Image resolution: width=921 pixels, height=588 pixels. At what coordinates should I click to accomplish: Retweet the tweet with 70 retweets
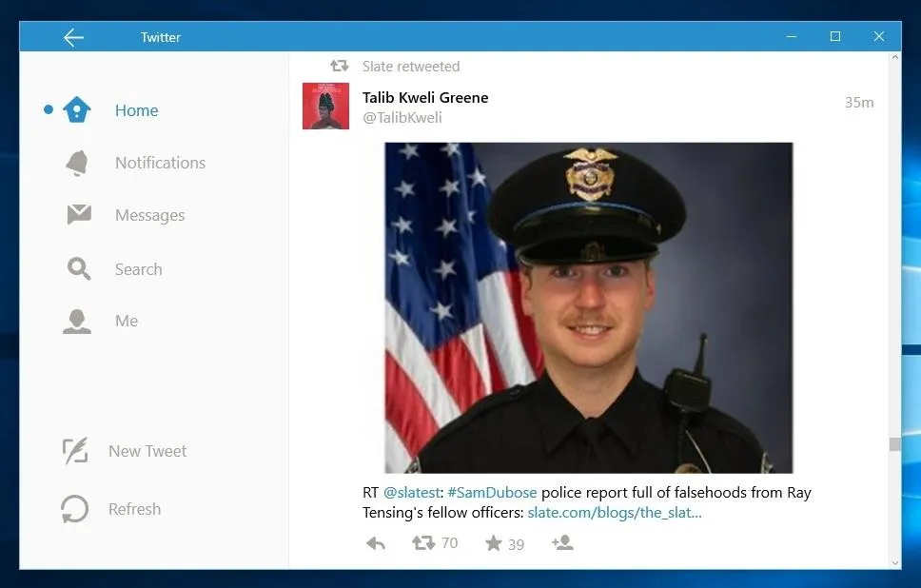(422, 542)
